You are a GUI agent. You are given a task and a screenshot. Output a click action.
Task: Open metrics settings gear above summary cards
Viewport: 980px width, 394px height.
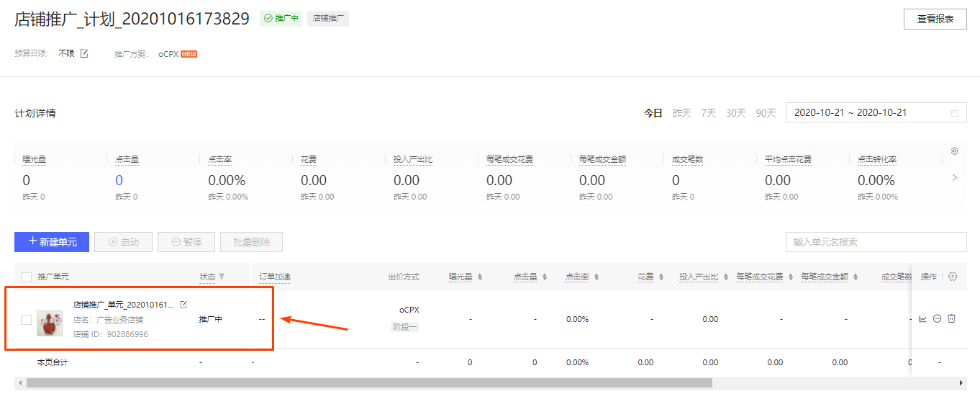(955, 151)
